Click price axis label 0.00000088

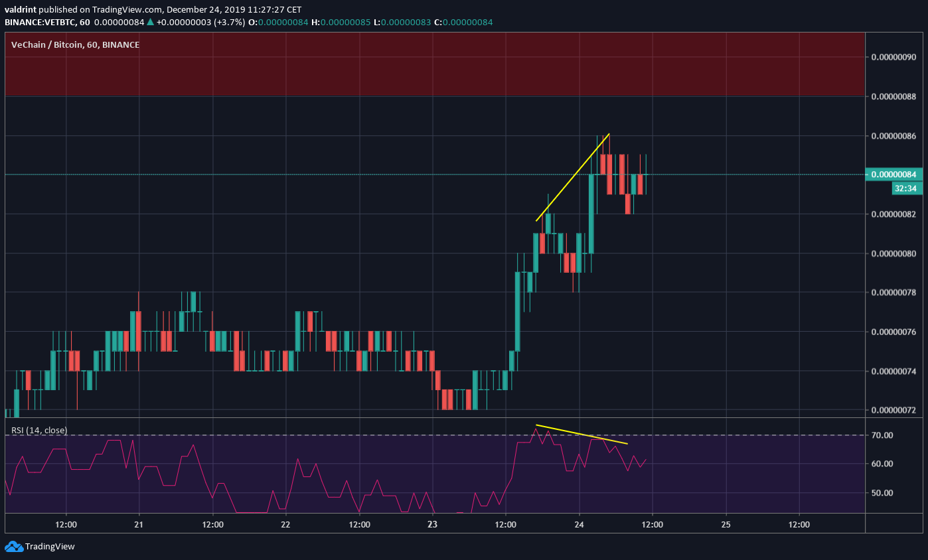pyautogui.click(x=894, y=96)
